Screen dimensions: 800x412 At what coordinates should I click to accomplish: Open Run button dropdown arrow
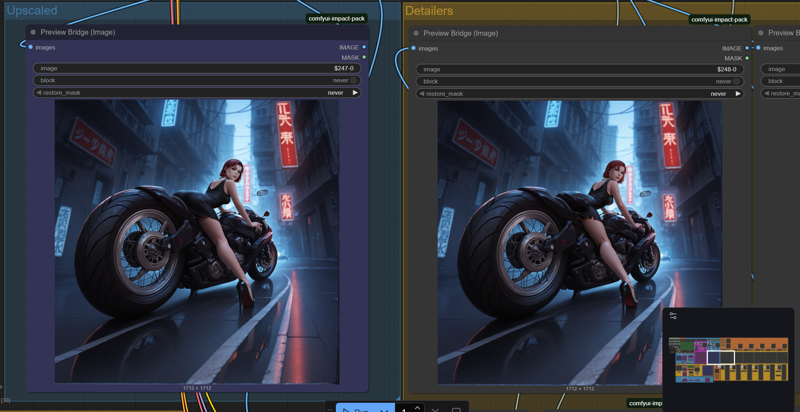coord(385,409)
